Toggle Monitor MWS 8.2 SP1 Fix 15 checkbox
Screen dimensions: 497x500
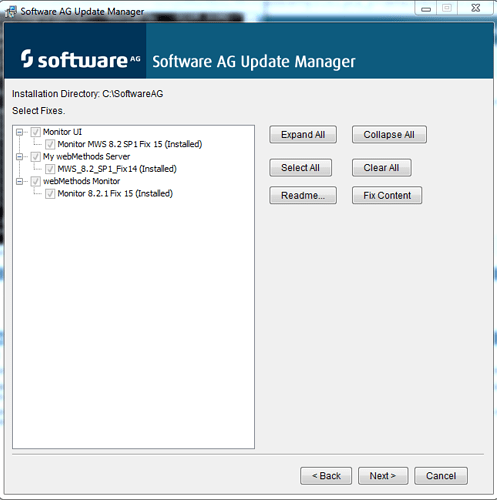click(50, 144)
